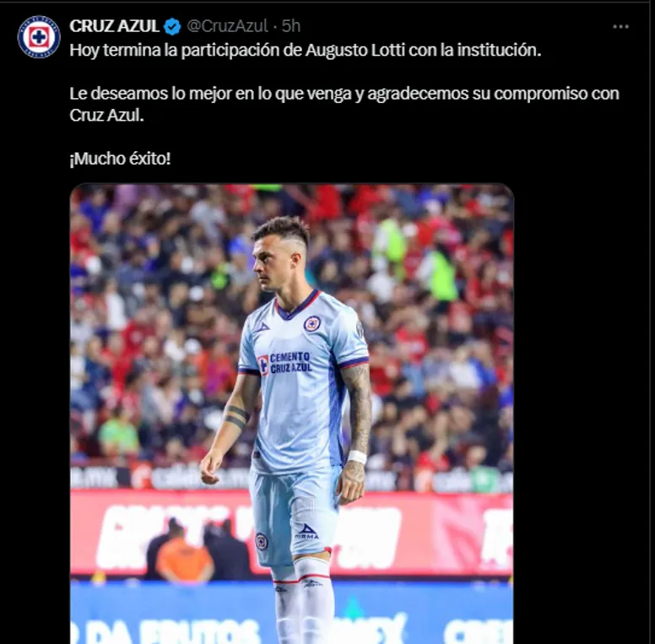Click the Pirma logo on the shorts
The width and height of the screenshot is (655, 644).
[x=307, y=531]
